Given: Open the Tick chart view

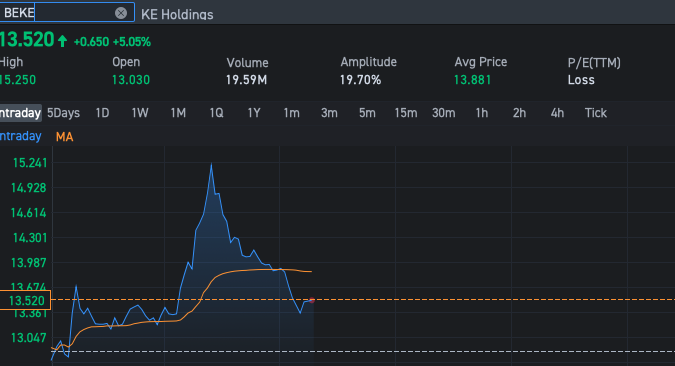Looking at the screenshot, I should click(596, 113).
